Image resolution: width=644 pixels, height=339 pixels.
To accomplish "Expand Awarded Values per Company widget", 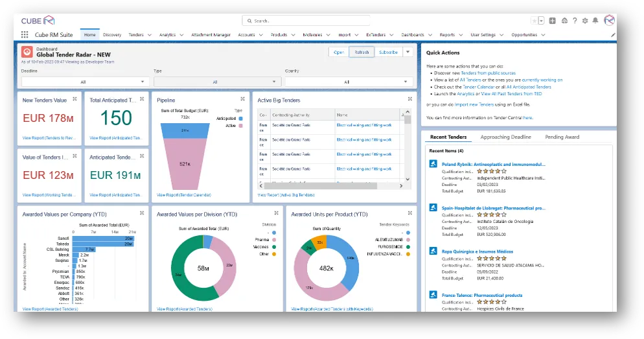I will [142, 213].
